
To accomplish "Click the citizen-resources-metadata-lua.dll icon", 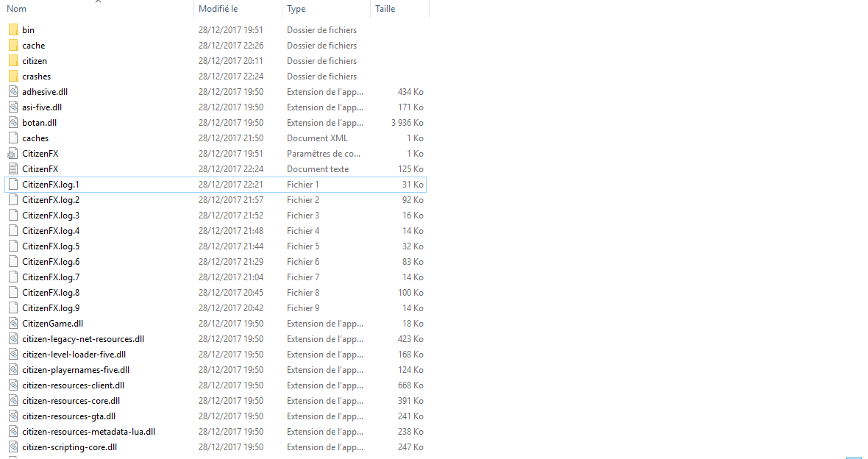I will point(13,432).
